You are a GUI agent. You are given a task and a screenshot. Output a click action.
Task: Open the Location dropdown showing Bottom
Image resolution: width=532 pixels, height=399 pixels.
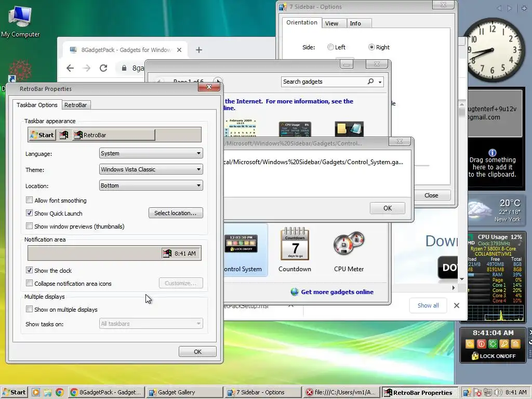(151, 185)
